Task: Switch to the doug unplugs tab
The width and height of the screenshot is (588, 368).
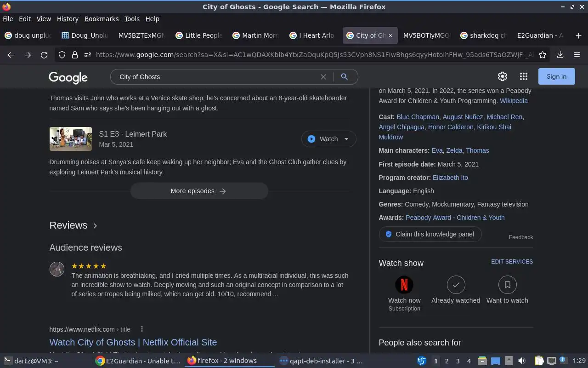Action: pos(28,35)
